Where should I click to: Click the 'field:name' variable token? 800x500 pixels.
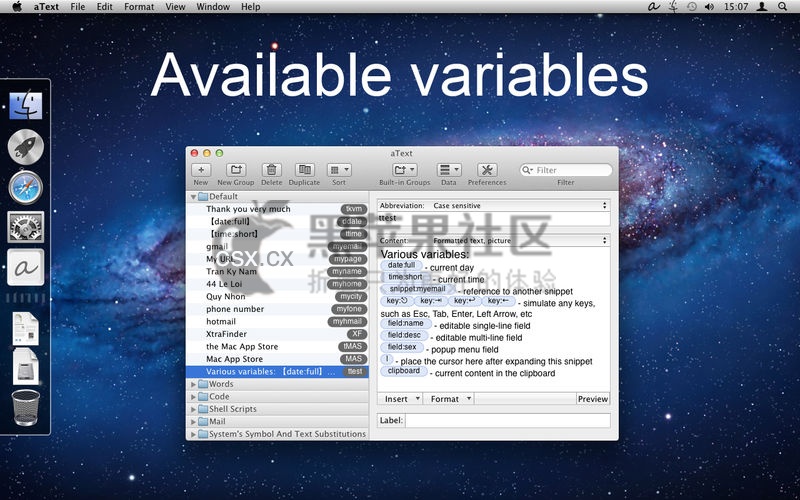(406, 323)
